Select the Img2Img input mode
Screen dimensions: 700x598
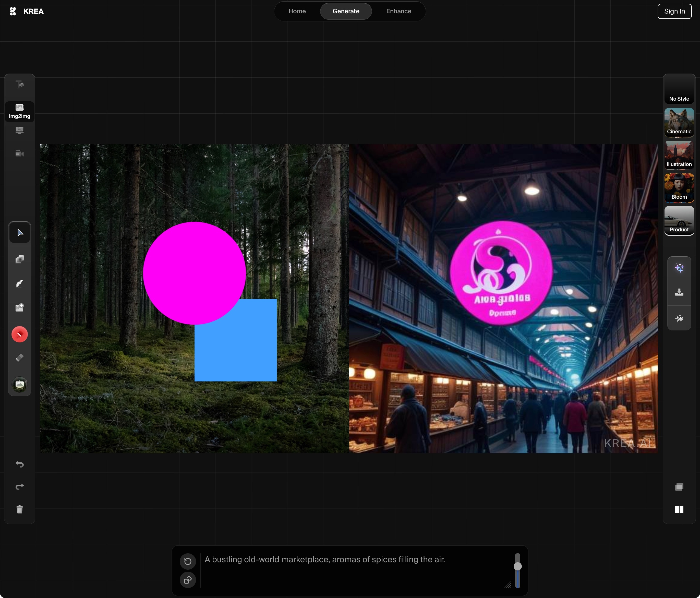coord(20,112)
